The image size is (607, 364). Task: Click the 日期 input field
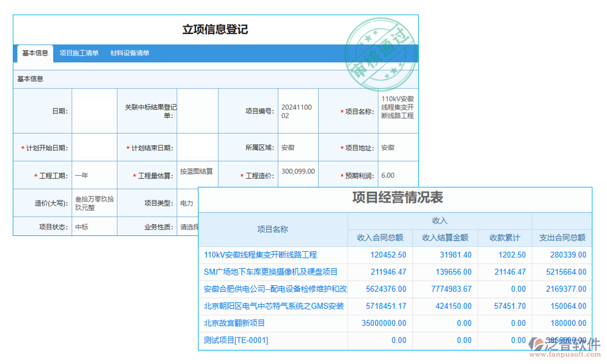94,110
